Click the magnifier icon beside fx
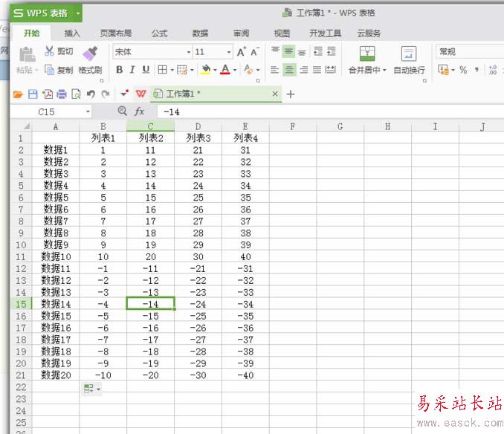Image resolution: width=504 pixels, height=434 pixels. (x=122, y=111)
